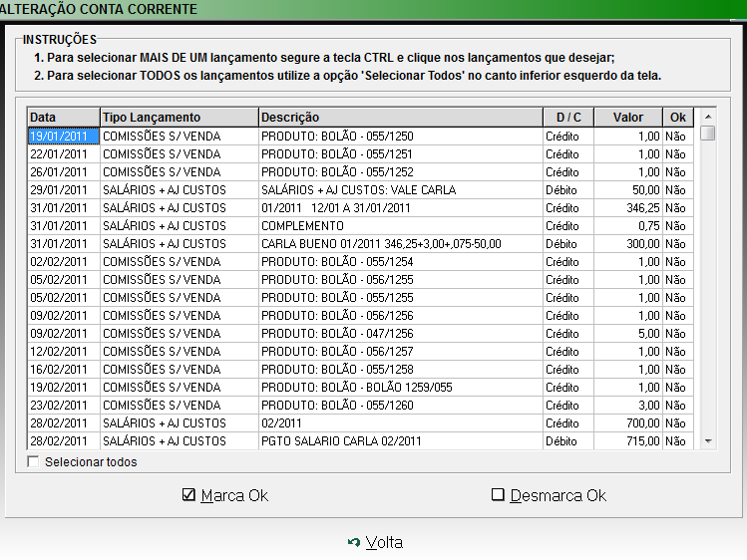Screen dimensions: 747x560
Task: Click value 346,25
Action: coord(628,208)
